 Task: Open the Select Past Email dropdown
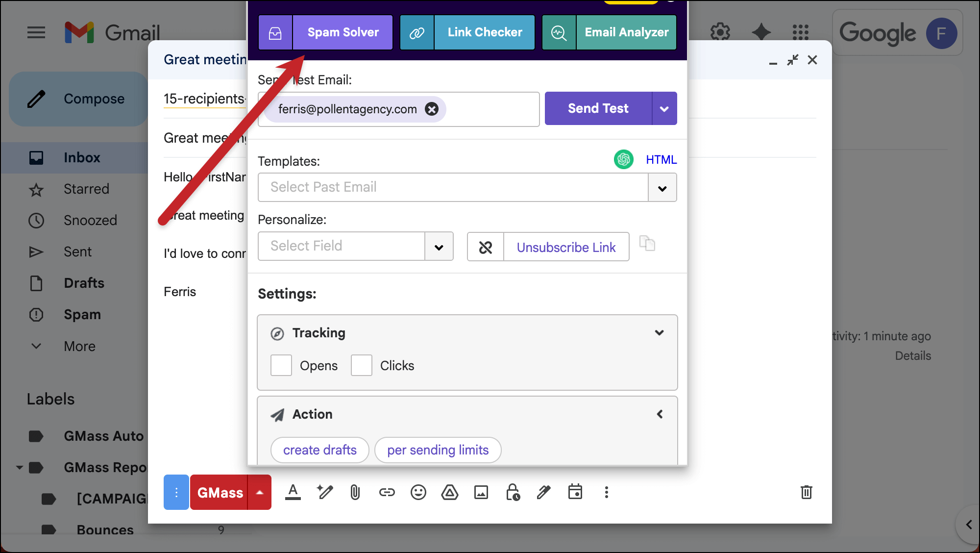click(x=662, y=188)
